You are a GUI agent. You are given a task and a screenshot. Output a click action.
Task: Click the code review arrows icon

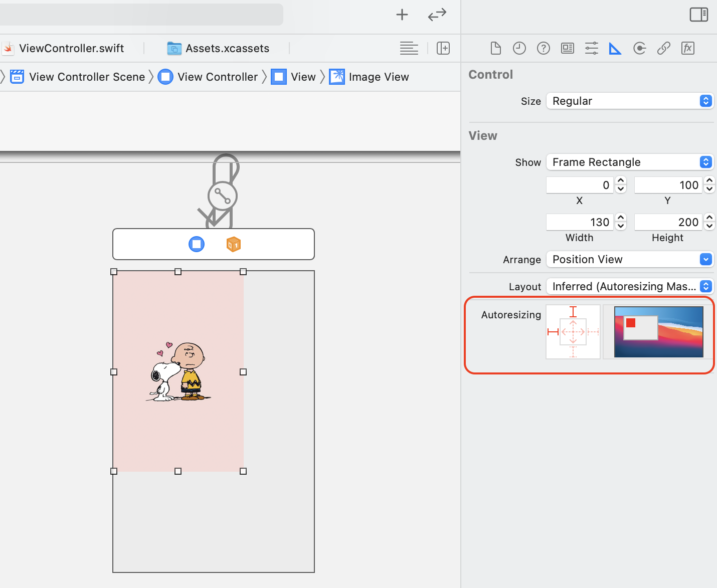[x=437, y=15]
